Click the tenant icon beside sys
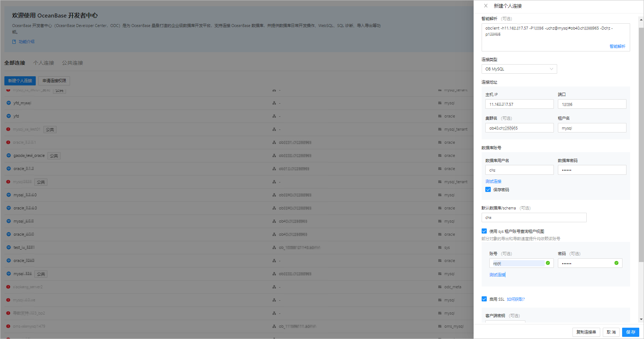Viewport: 644px width, 339px height. (x=440, y=247)
